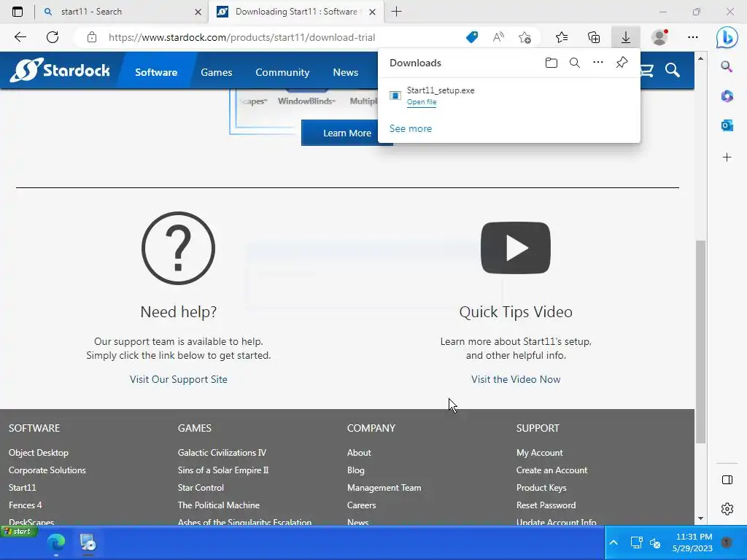
Task: Open the Collections icon
Action: 594,37
